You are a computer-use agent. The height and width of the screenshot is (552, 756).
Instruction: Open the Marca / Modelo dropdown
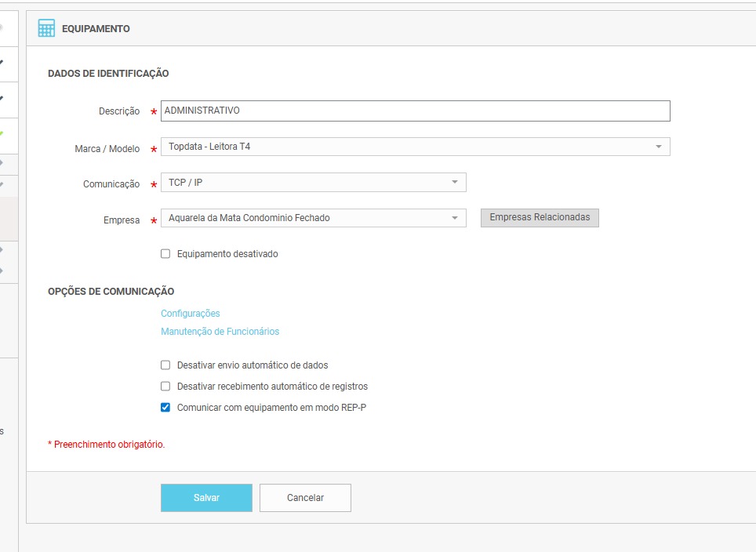tap(415, 147)
